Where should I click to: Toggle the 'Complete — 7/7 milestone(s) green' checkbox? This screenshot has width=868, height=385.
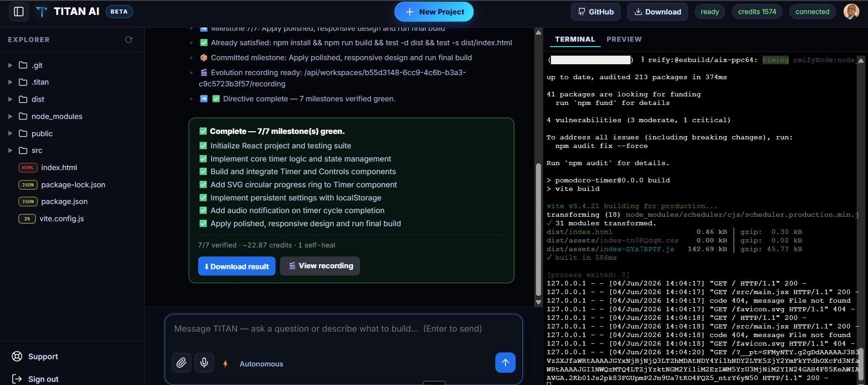point(203,131)
